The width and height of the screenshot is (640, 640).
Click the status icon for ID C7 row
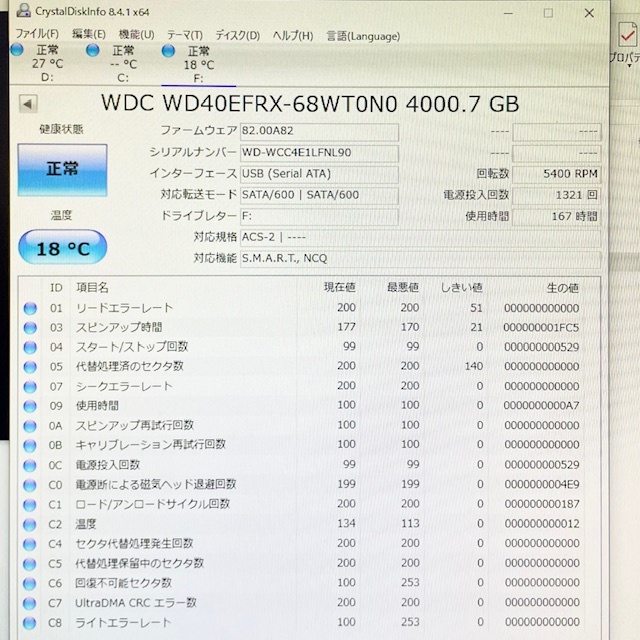tap(29, 603)
